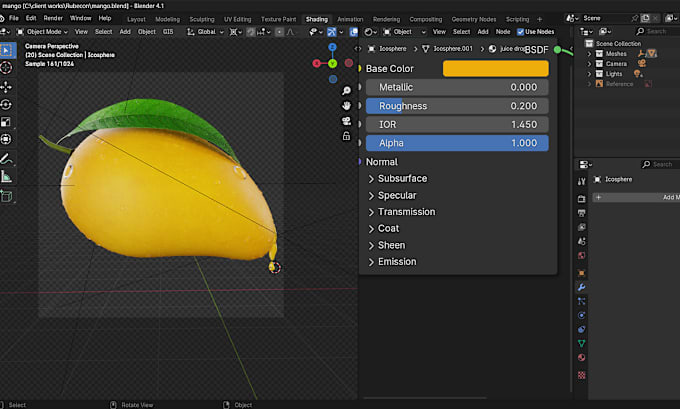Open the Object Data properties tab
Viewport: 680px width, 409px height.
point(582,344)
